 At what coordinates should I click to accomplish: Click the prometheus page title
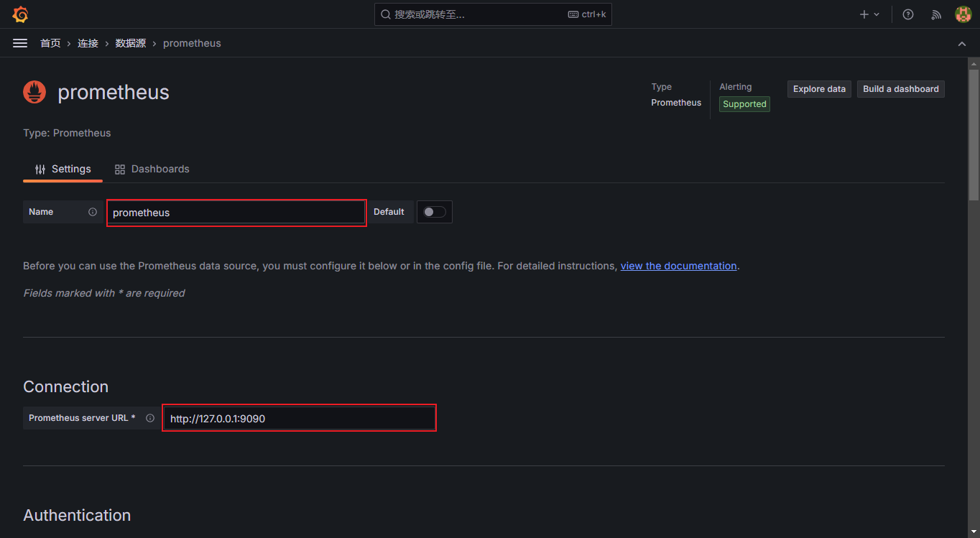114,92
